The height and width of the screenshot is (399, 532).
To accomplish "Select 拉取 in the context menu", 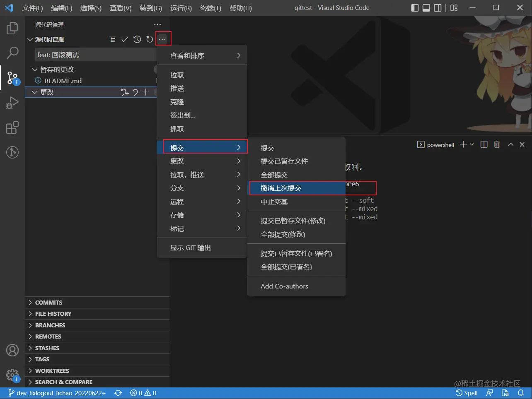I will tap(202, 75).
